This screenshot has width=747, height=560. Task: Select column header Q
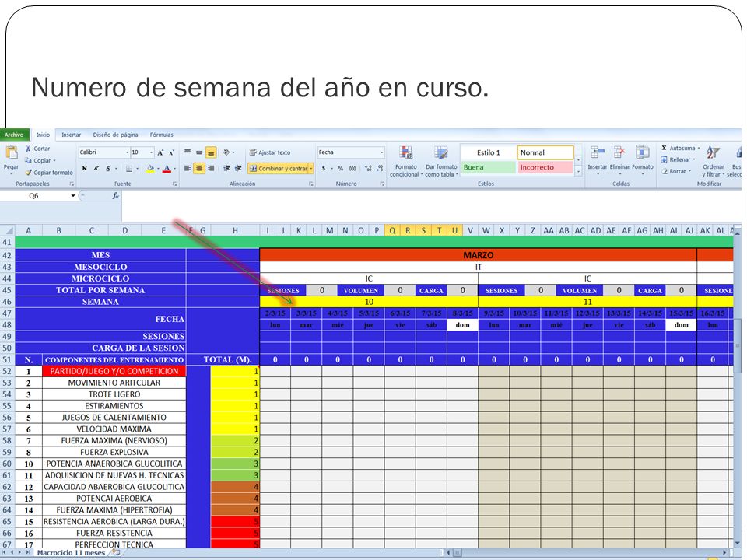point(392,230)
